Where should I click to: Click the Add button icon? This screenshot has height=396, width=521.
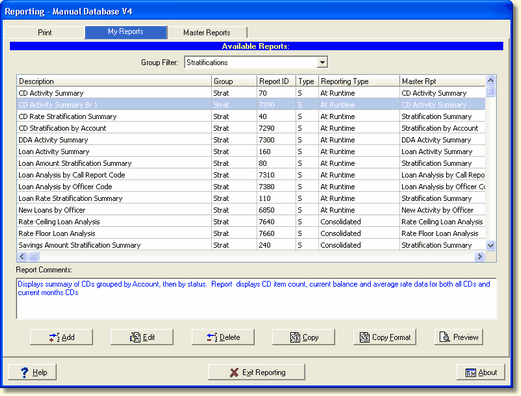[x=54, y=337]
